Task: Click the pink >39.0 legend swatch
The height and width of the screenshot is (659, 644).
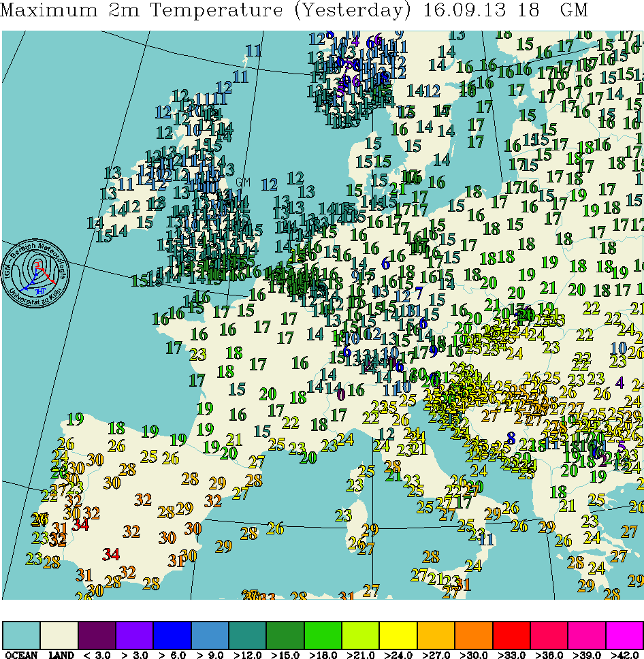Action: 587,634
